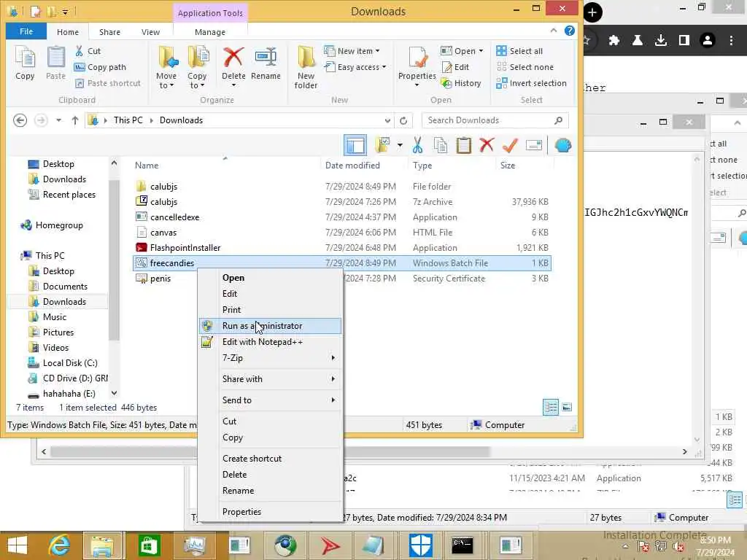The width and height of the screenshot is (747, 560).
Task: Click the back navigation arrow
Action: (20, 120)
